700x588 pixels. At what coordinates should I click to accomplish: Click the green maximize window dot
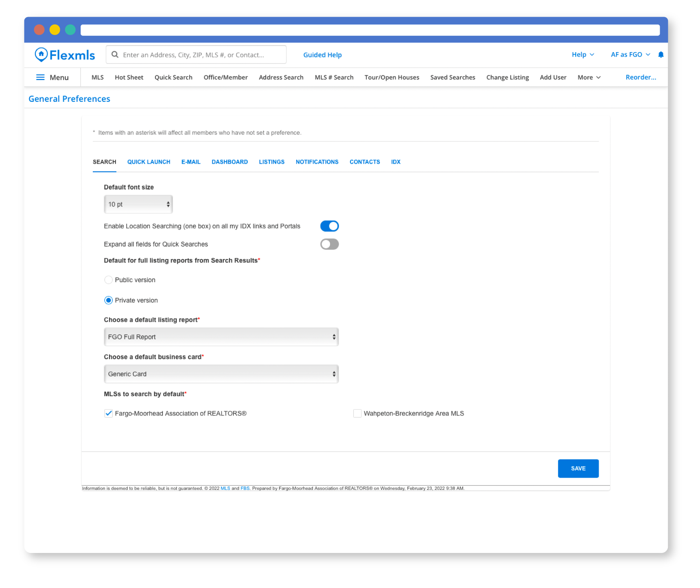(x=70, y=30)
